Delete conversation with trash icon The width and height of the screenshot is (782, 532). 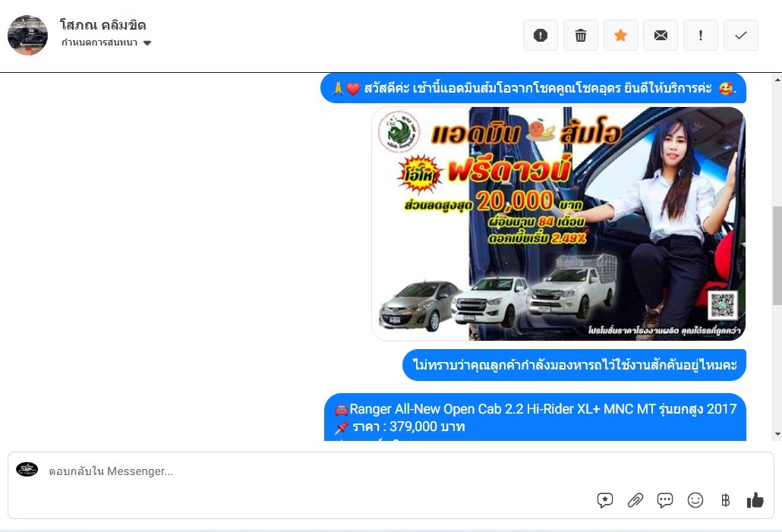581,36
